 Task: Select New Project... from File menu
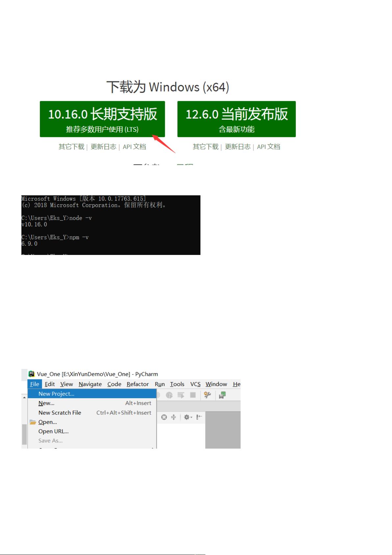tap(92, 394)
